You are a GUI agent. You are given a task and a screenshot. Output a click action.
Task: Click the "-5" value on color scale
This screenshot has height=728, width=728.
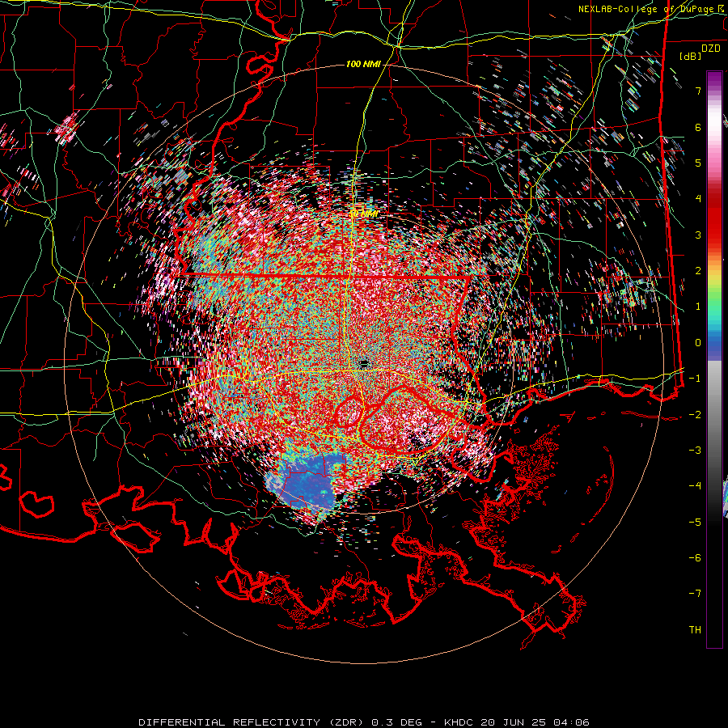click(695, 523)
